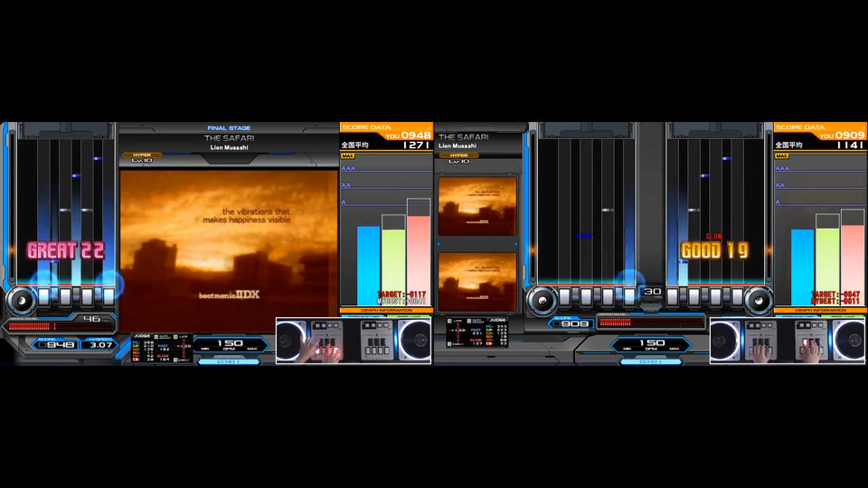
Task: Click the HI-SPEED 3.07 value
Action: [100, 344]
